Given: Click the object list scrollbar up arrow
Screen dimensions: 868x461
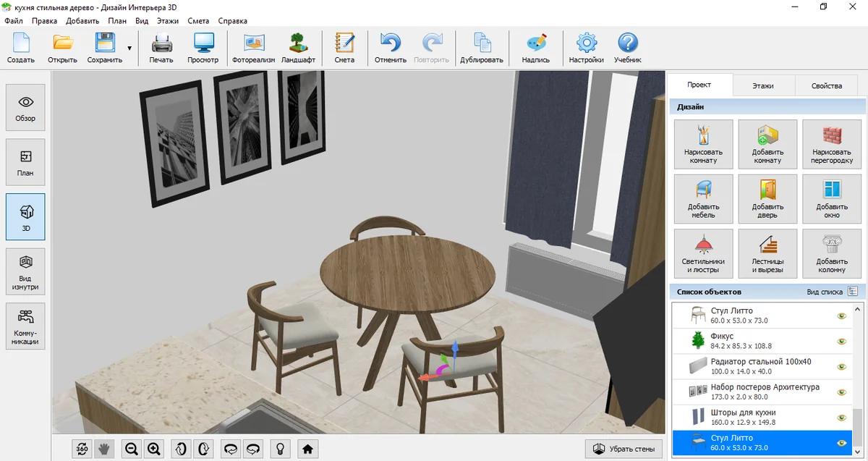Looking at the screenshot, I should pyautogui.click(x=858, y=308).
